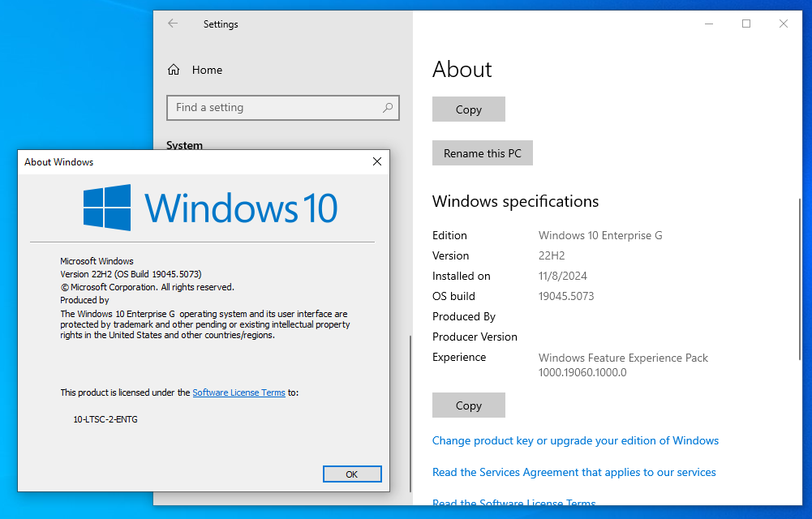The image size is (812, 519).
Task: Click the 19045.5073 OS build value in Settings
Action: (x=566, y=296)
